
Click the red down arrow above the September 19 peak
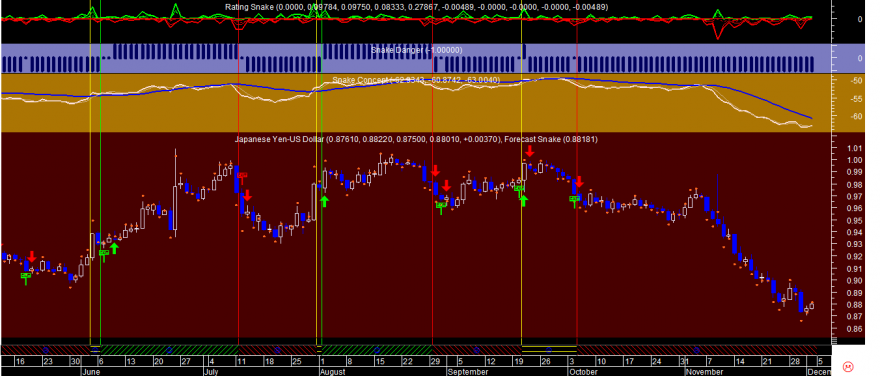529,151
